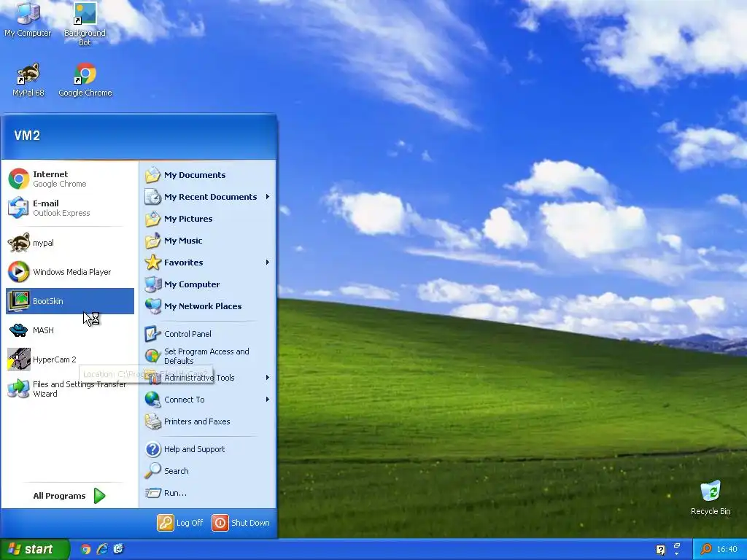Expand Connect To submenu
Screen dimensions: 747x560
tap(208, 400)
